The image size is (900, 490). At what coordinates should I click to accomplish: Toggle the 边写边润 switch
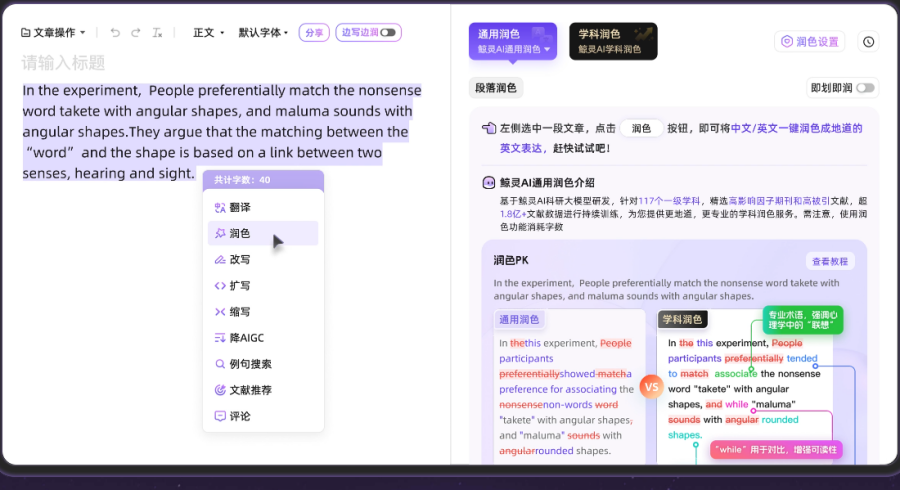click(x=388, y=32)
